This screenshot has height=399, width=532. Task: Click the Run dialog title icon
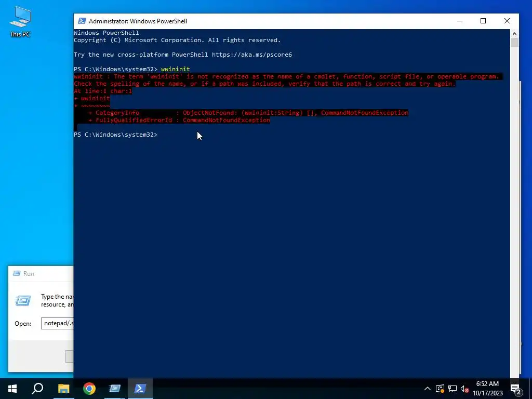pos(16,273)
